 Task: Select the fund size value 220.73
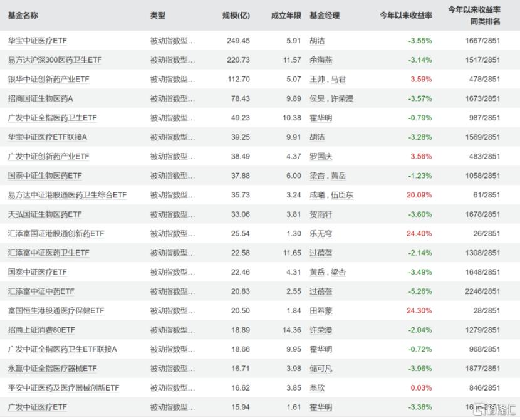click(239, 60)
